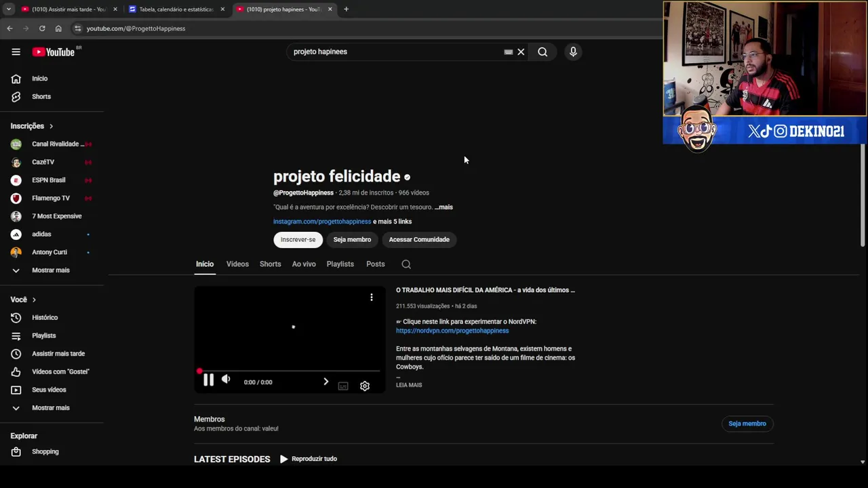The height and width of the screenshot is (488, 868).
Task: Open Flamengo TV subscription
Action: [52, 198]
